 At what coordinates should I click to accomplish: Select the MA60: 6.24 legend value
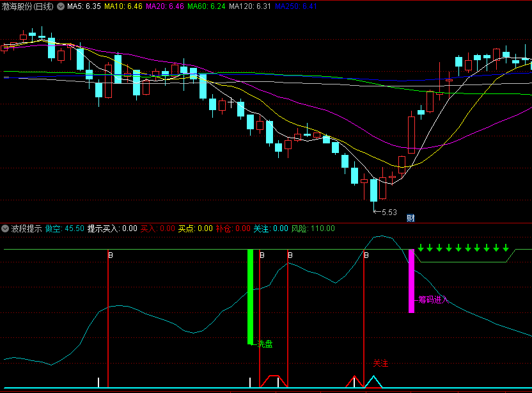click(207, 6)
